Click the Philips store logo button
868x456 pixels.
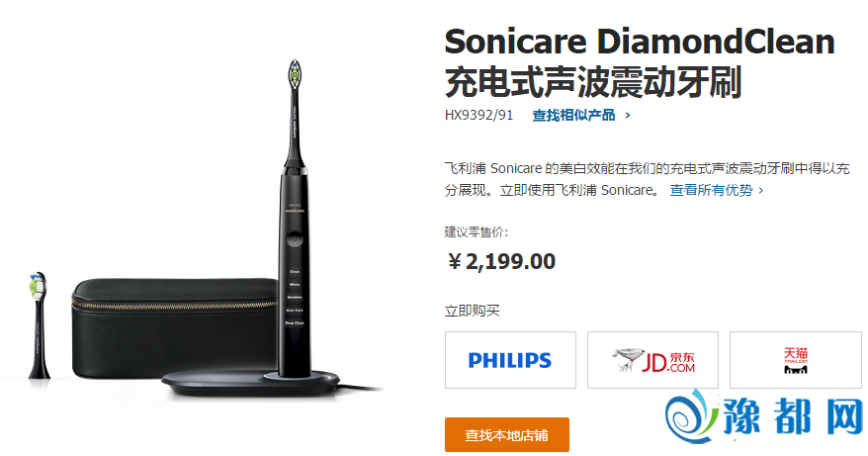(510, 360)
